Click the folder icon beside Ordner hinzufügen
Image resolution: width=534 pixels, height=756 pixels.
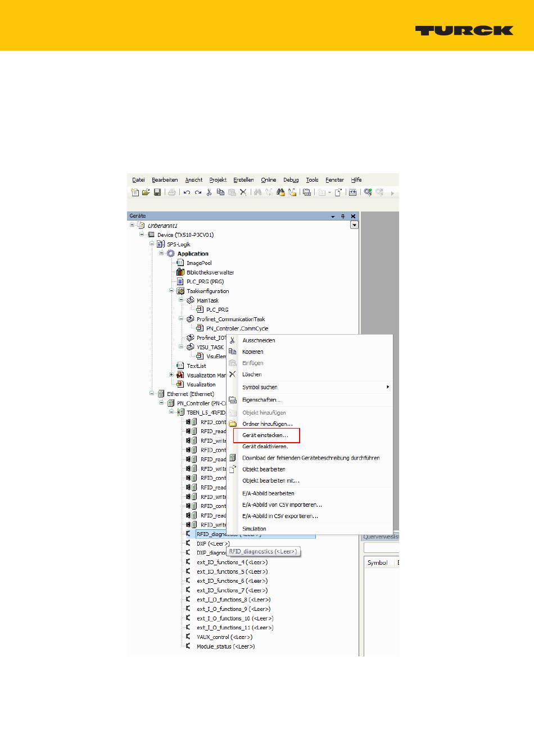point(232,424)
